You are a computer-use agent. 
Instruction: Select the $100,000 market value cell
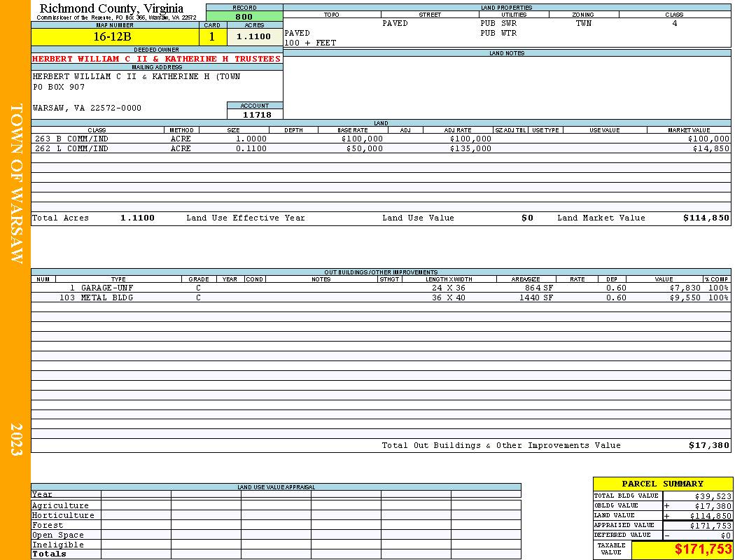coord(708,139)
